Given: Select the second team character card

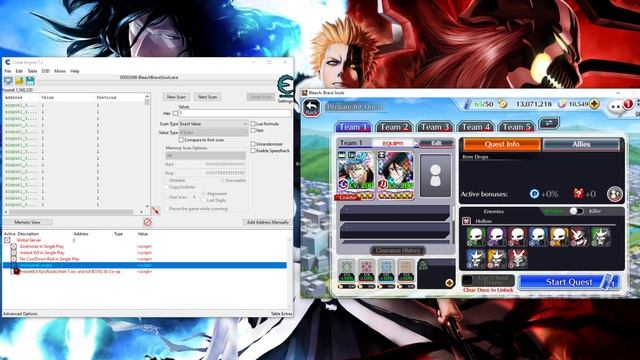Looking at the screenshot, I should point(395,176).
